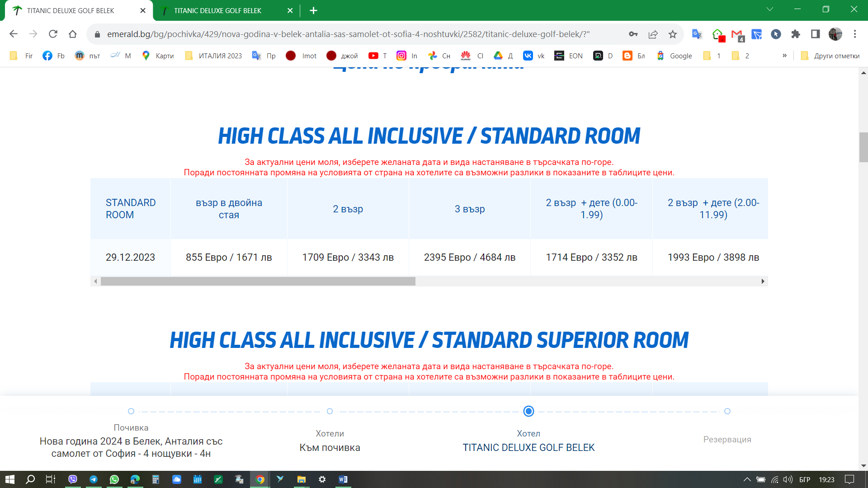Click the price table horizontal scrollbar thumb
This screenshot has width=868, height=488.
point(258,281)
